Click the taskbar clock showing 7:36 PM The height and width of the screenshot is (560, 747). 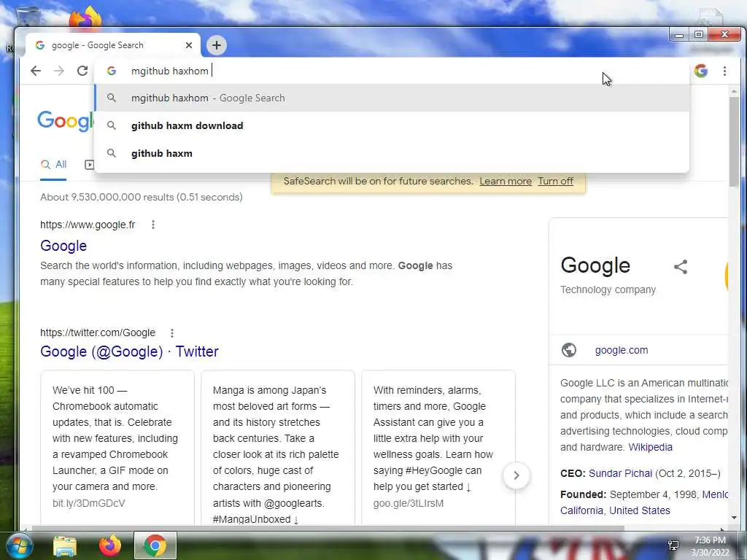(x=710, y=546)
